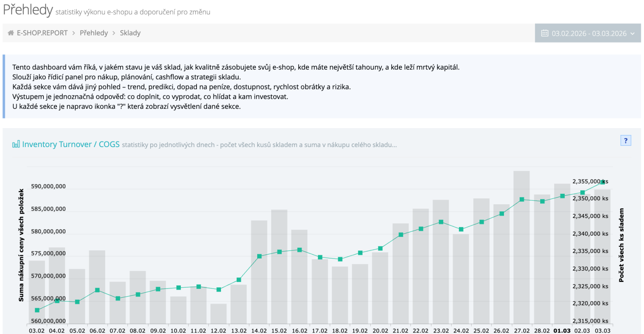Screen dimensions: 644x334
Task: Click the Přehledy page heading
Action: (x=28, y=10)
